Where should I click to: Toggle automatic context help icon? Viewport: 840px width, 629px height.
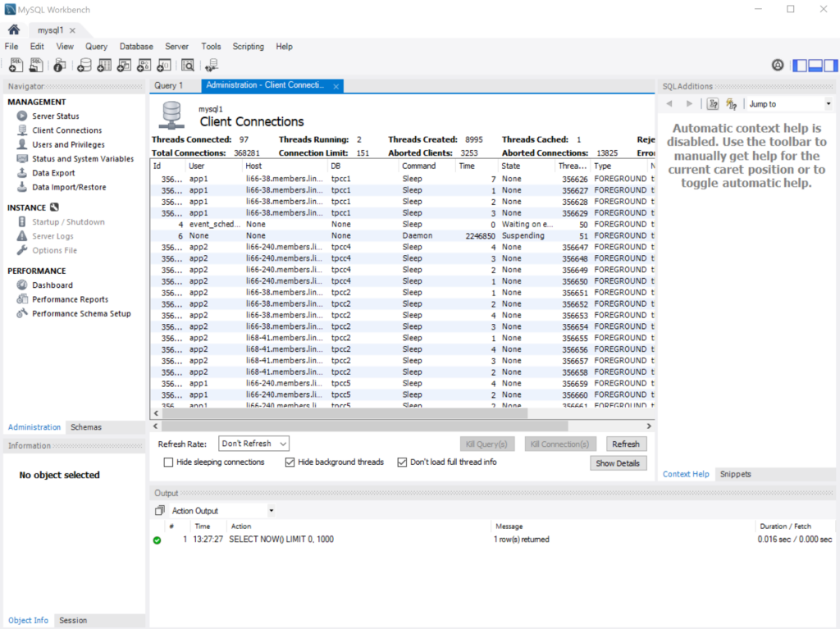pos(730,104)
